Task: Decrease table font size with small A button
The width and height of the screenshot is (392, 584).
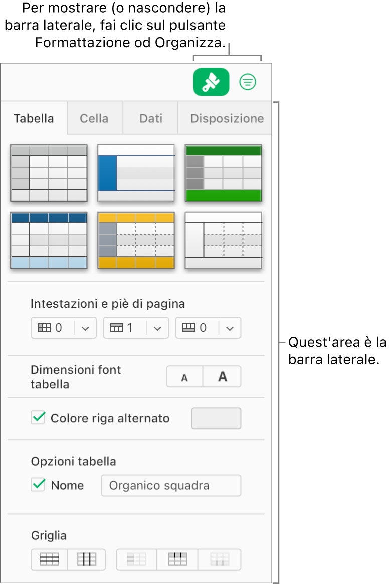Action: [x=184, y=376]
